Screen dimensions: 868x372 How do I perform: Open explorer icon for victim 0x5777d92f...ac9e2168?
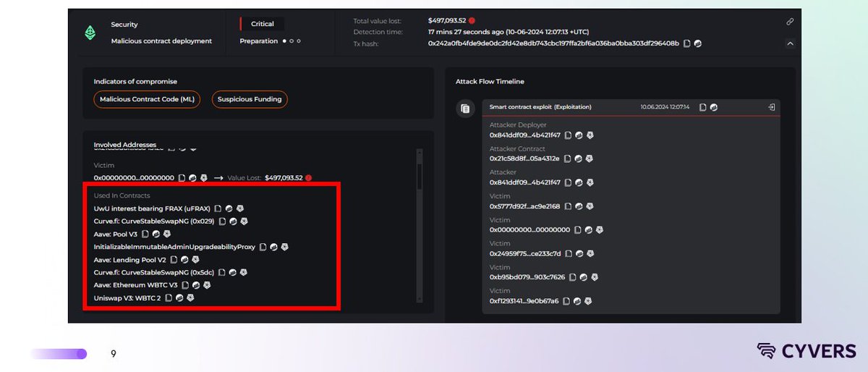point(579,206)
